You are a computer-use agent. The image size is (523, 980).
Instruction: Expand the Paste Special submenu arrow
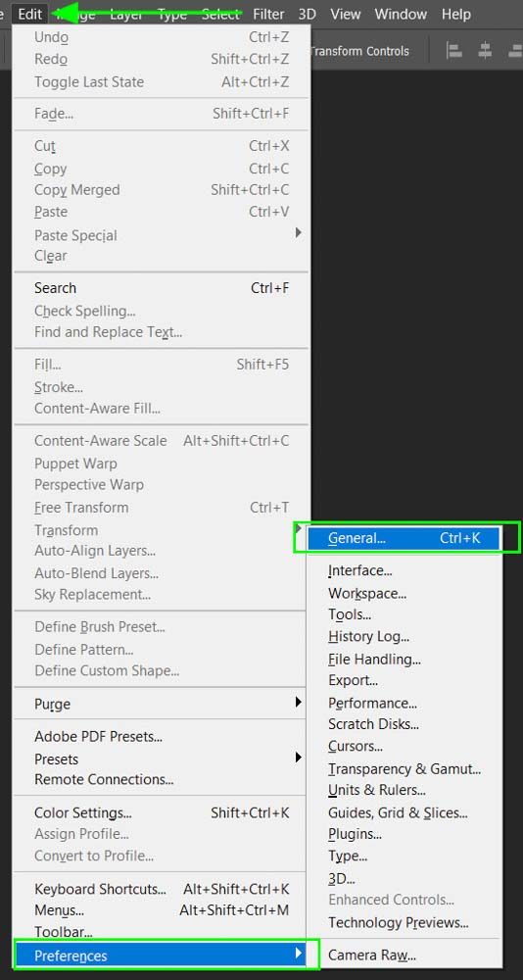299,232
